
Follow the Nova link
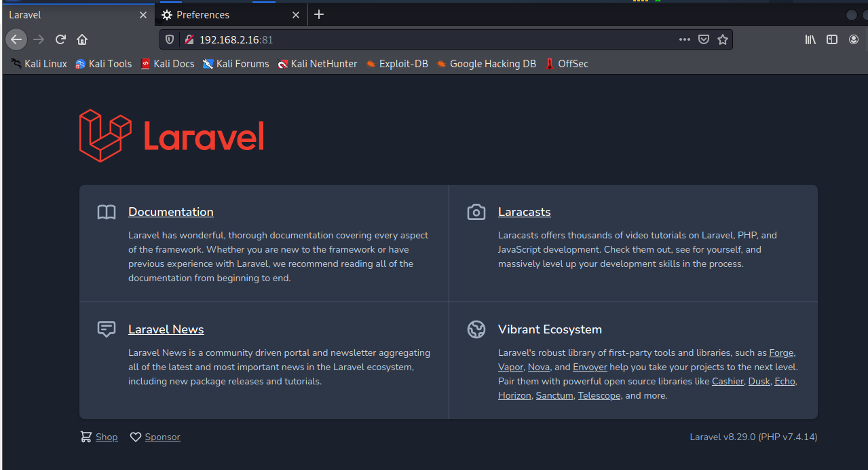(539, 367)
